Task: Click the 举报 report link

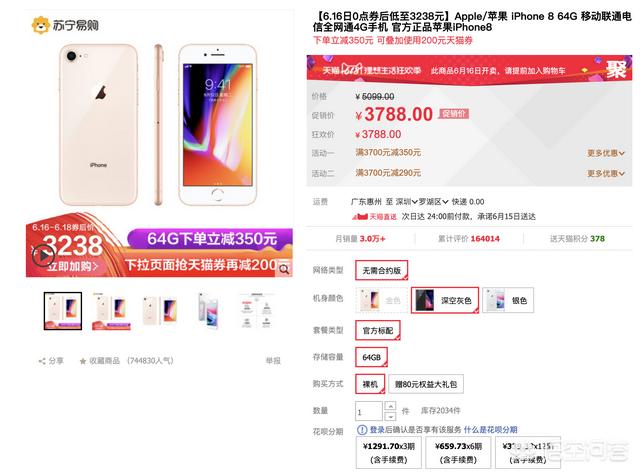Action: (x=273, y=361)
